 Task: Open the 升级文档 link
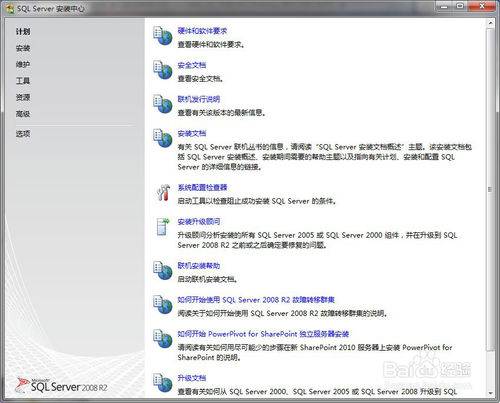pos(191,378)
